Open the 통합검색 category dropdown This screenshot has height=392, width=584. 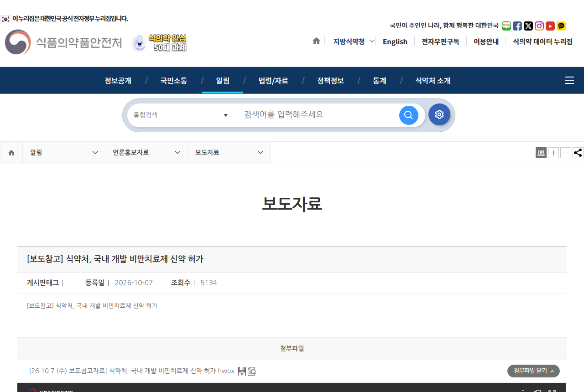(181, 115)
